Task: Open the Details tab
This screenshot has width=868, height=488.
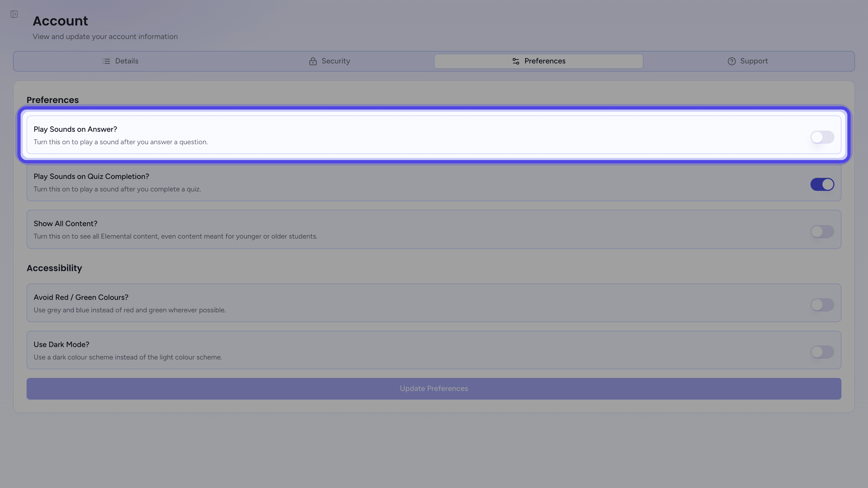Action: tap(120, 61)
